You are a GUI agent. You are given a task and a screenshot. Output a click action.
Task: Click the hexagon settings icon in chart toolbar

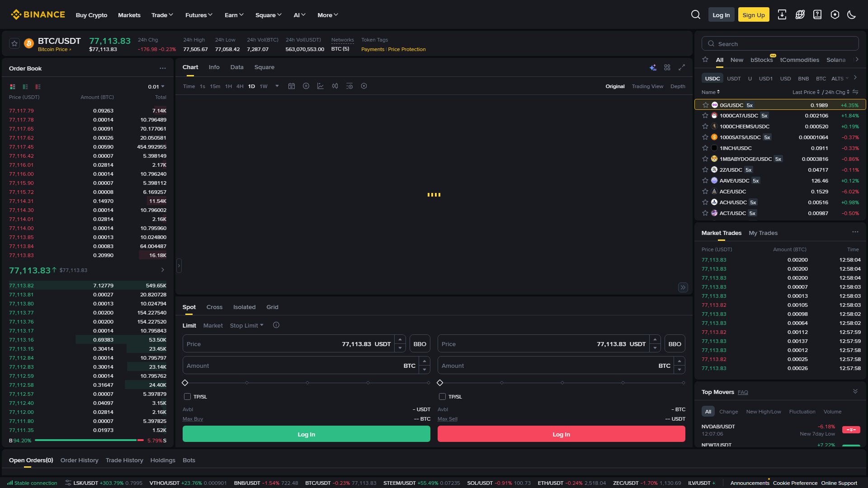364,86
